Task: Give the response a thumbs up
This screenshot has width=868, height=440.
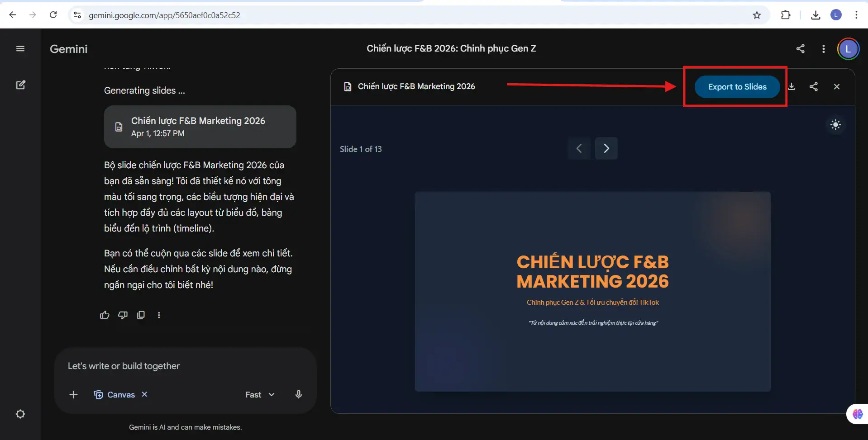Action: coord(105,315)
